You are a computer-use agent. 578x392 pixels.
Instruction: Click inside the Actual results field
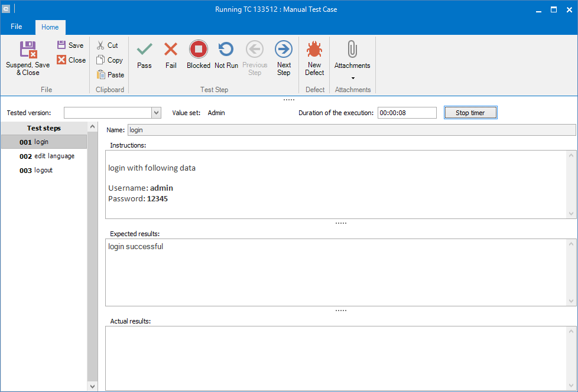pos(336,358)
